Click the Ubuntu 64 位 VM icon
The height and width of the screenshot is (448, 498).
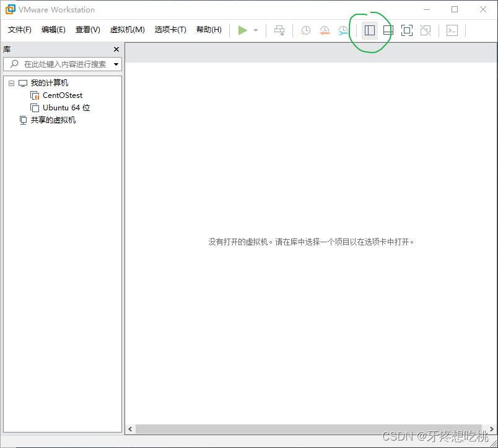pyautogui.click(x=35, y=108)
